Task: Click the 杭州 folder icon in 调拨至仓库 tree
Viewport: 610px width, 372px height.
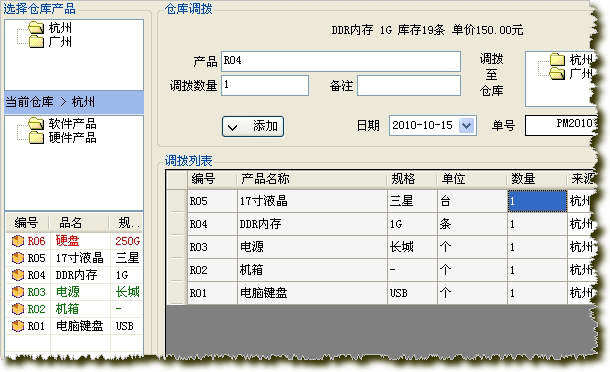Action: point(557,60)
